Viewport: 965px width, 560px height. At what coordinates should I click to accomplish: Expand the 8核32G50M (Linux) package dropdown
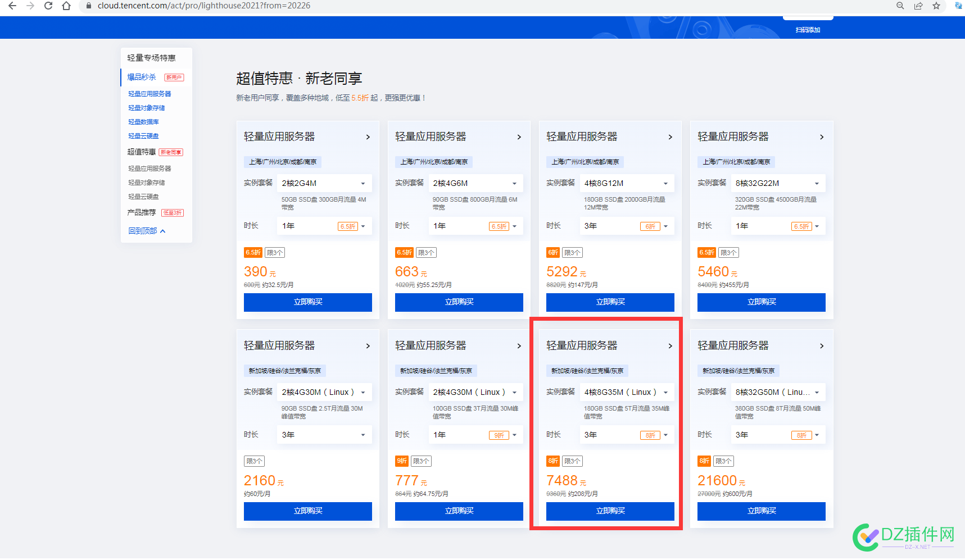click(778, 392)
